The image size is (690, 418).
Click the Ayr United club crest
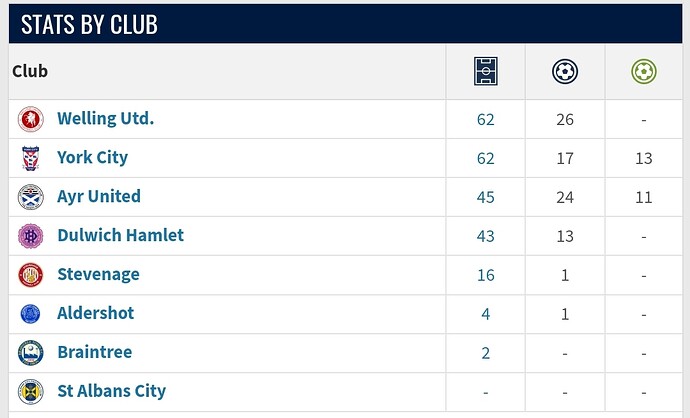pos(31,197)
